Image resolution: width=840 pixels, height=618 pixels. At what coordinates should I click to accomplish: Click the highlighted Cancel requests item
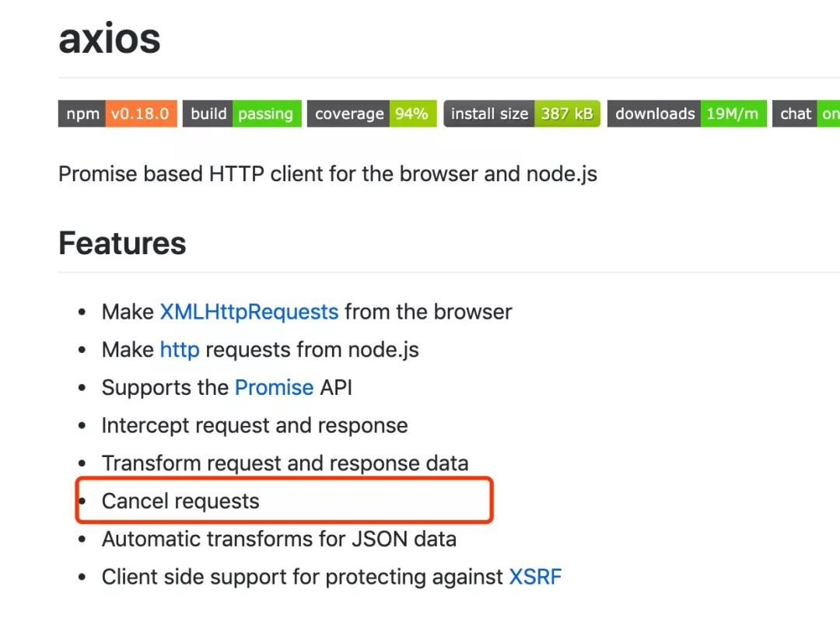180,501
